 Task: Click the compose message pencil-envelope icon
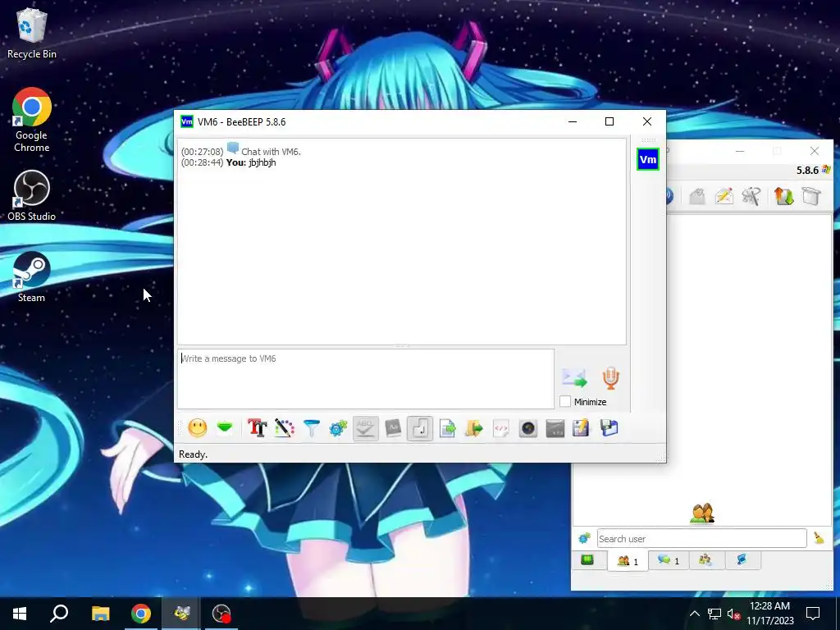tap(724, 196)
